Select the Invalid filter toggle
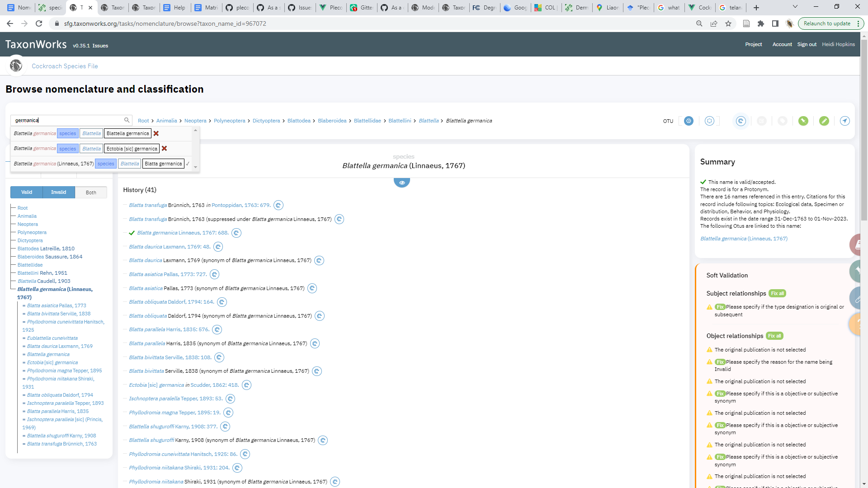Screen dimensions: 868x488 click(58, 192)
